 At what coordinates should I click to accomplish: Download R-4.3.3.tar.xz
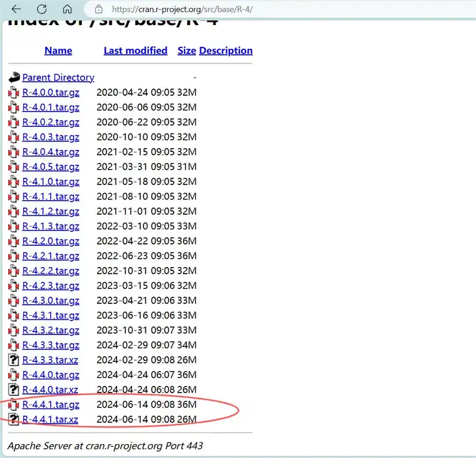pos(50,360)
